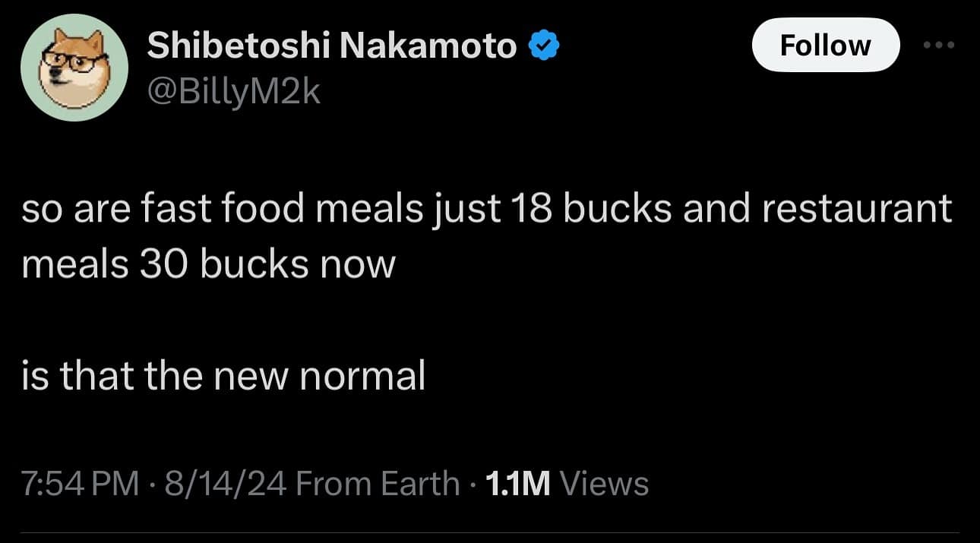980x543 pixels.
Task: Open Shibetoshi Nakamoto's display name link
Action: (332, 47)
